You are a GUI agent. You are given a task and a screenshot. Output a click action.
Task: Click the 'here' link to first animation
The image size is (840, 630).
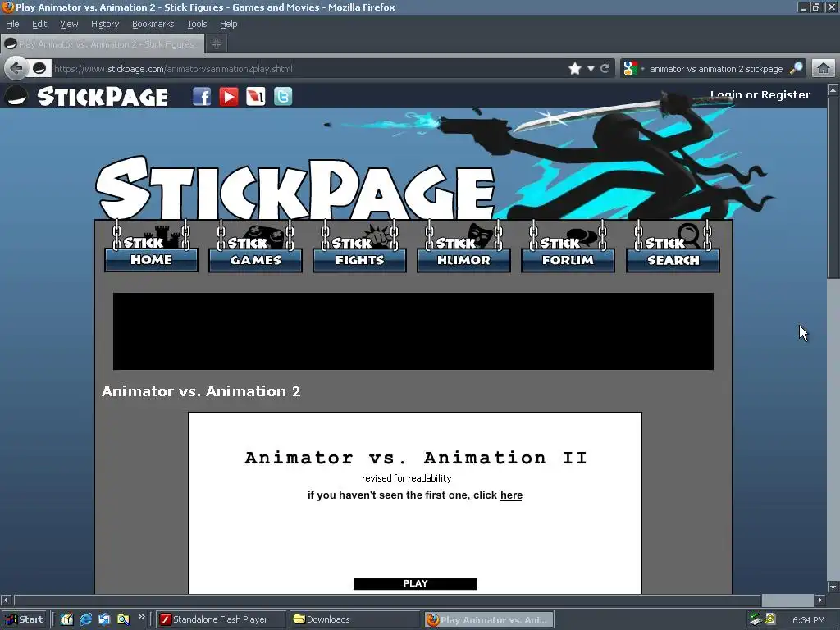(x=511, y=495)
